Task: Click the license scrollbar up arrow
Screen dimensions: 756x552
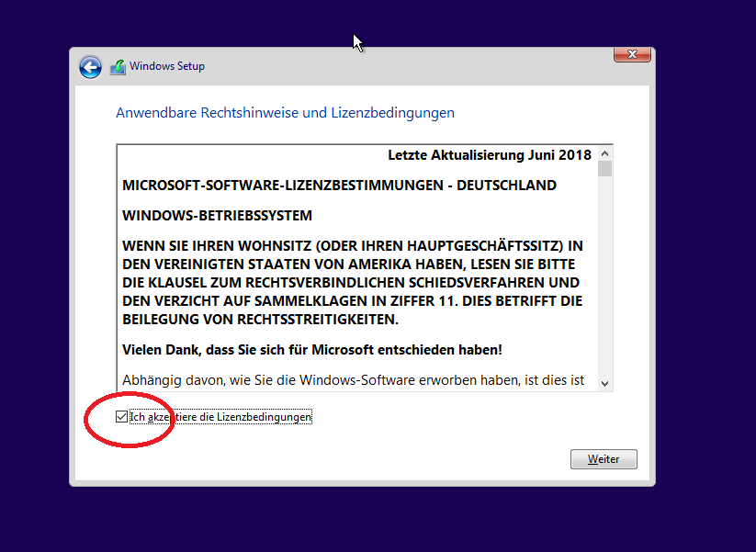Action: pyautogui.click(x=604, y=153)
